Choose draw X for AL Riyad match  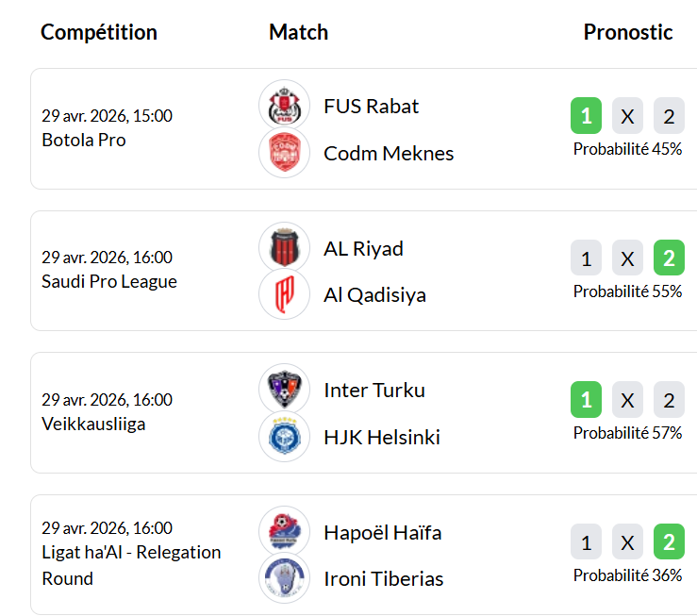click(x=627, y=258)
